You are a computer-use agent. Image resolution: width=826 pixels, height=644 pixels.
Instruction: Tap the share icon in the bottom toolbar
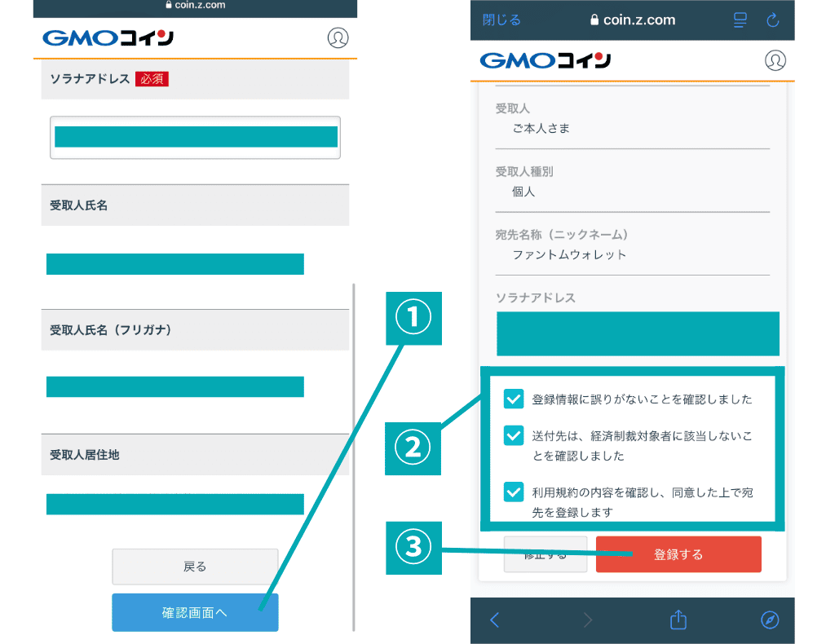678,620
